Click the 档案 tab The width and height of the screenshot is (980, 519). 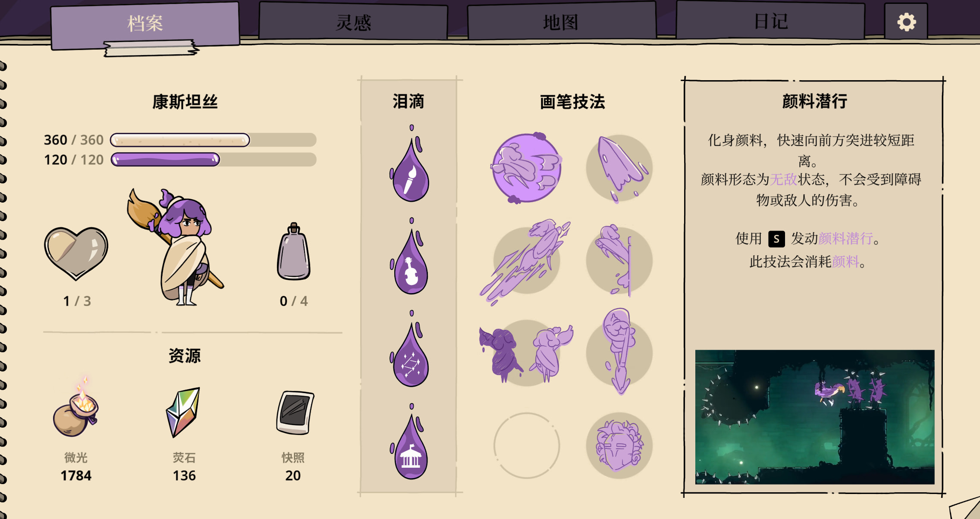(x=145, y=24)
